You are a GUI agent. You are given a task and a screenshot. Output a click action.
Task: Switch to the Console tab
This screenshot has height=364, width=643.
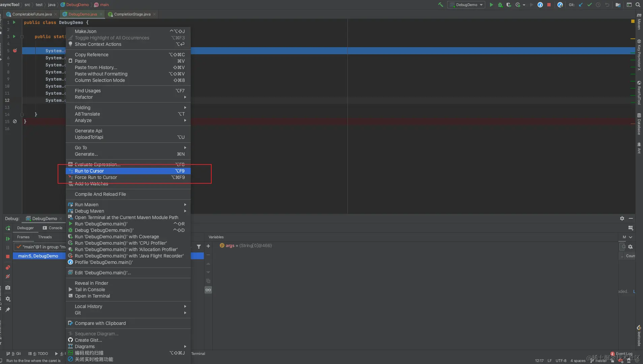point(53,228)
